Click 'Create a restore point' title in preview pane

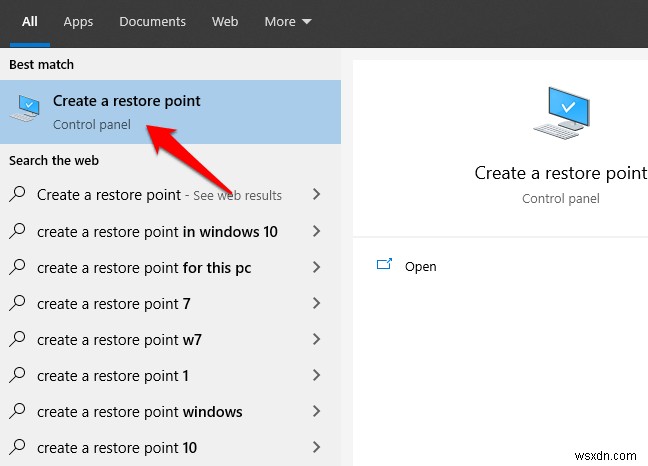[x=561, y=173]
